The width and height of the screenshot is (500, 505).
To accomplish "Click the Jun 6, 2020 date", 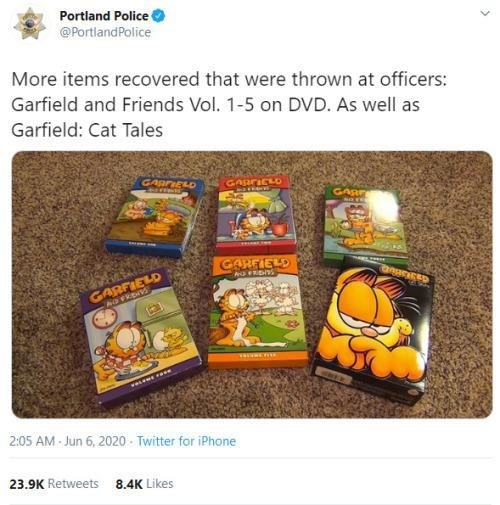I will (95, 441).
